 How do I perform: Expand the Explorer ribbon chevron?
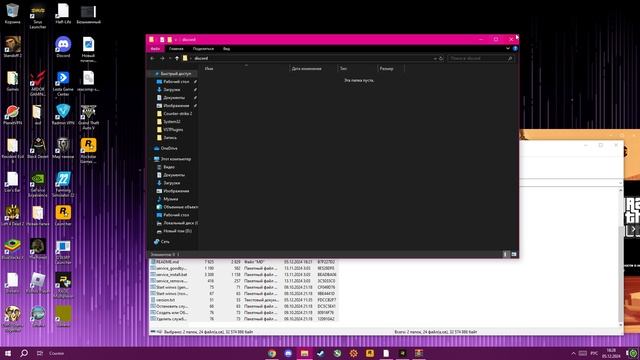508,49
